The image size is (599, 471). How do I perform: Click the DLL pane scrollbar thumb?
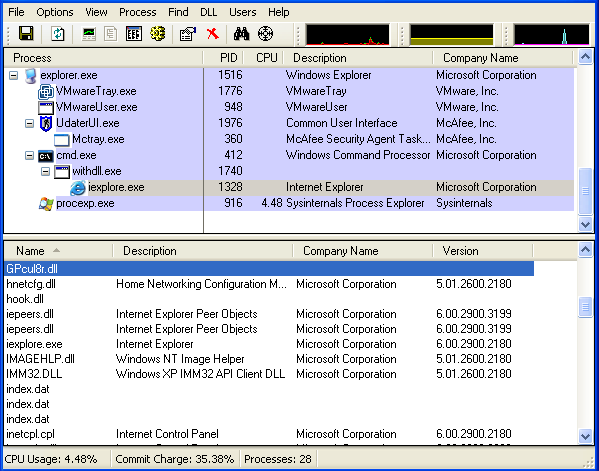click(x=585, y=307)
